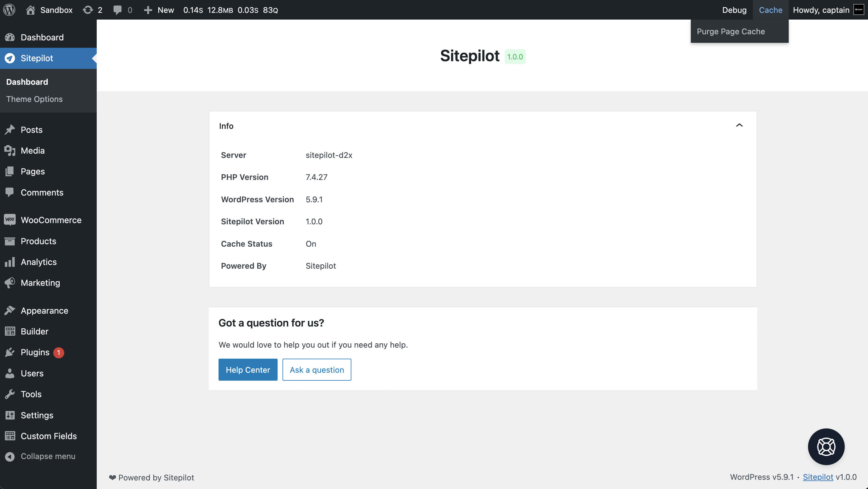
Task: Open Analytics bar chart icon
Action: (10, 262)
